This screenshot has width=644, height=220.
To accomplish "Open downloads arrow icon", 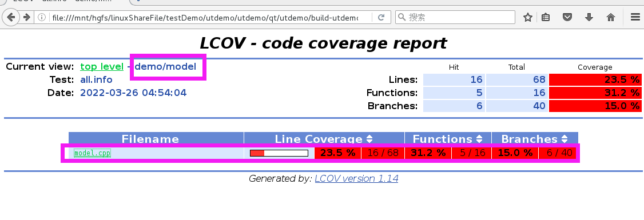I will 589,17.
